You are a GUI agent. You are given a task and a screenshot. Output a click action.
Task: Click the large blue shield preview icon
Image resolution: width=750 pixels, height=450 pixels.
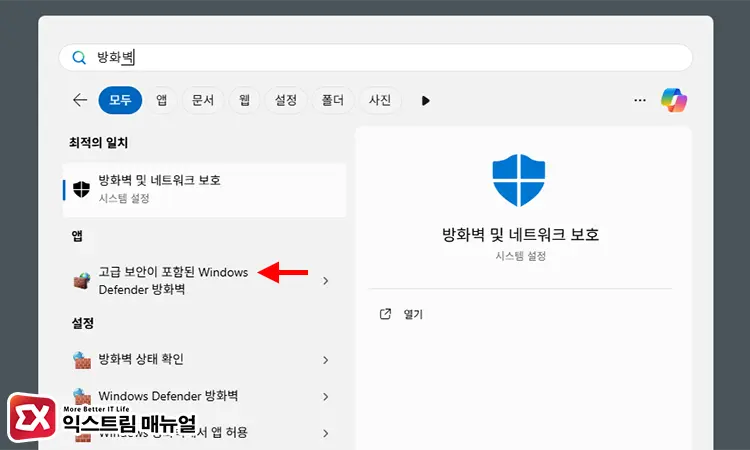coord(519,180)
